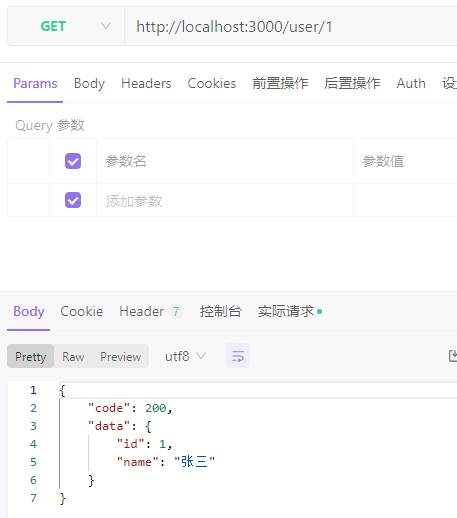Switch to the 后置操作 tab
The width and height of the screenshot is (457, 518).
(352, 83)
